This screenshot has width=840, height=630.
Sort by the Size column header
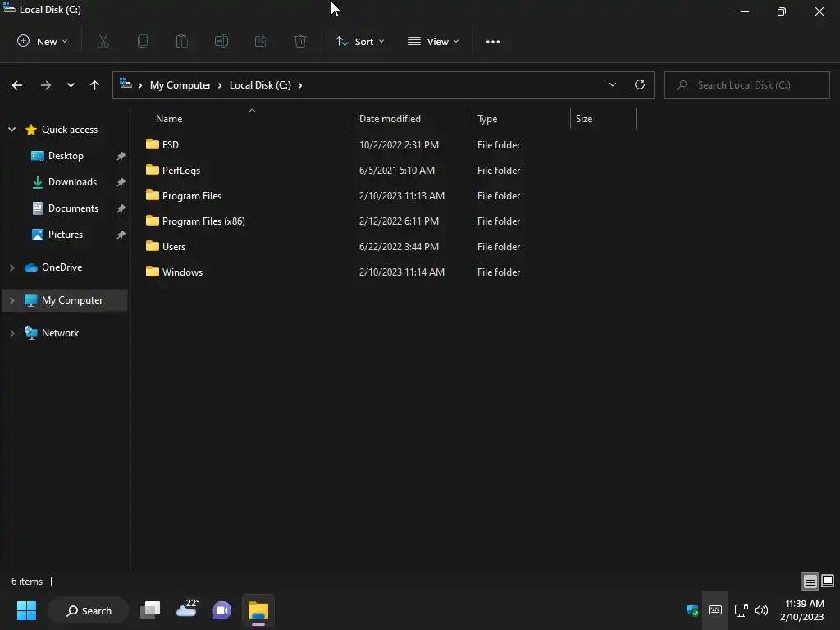[x=584, y=119]
